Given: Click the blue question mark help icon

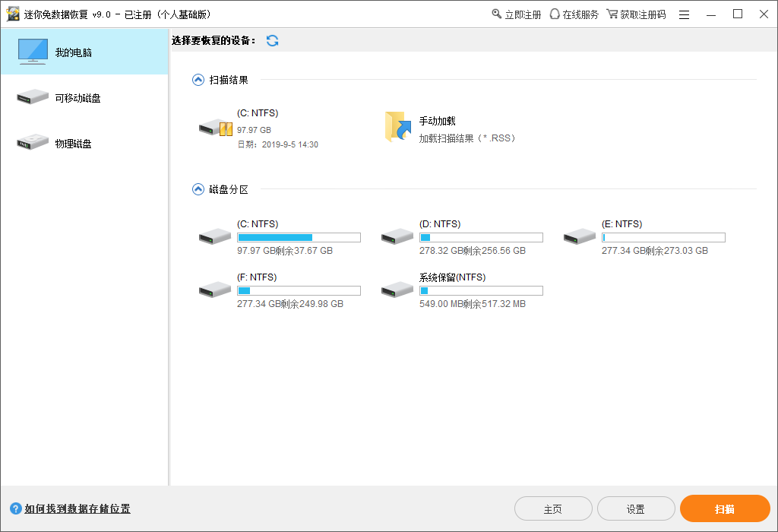Looking at the screenshot, I should (x=16, y=508).
